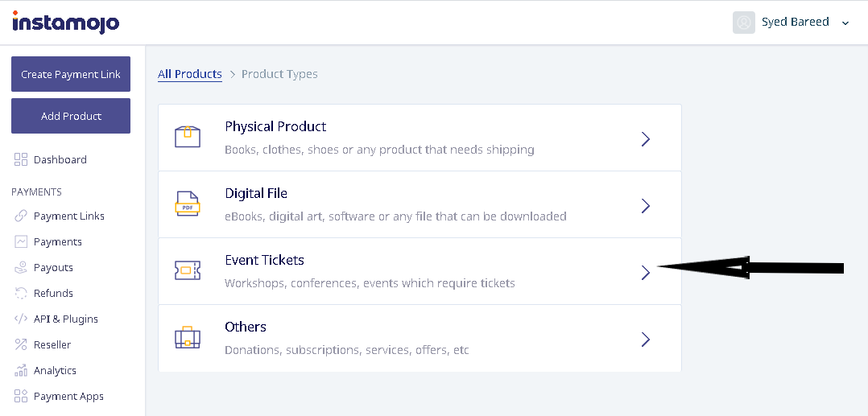The width and height of the screenshot is (868, 416).
Task: Click the Analytics chart icon
Action: [21, 370]
